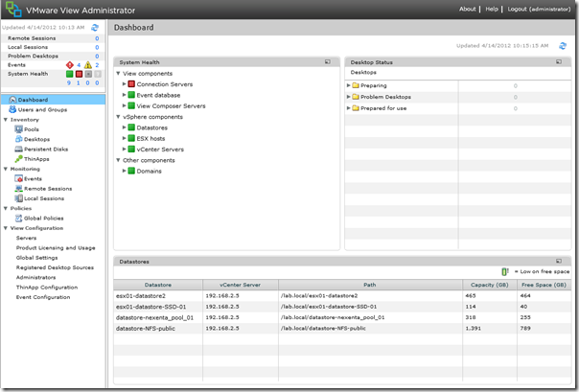This screenshot has height=392, width=579.
Task: Open Servers under View Configuration
Action: point(26,238)
